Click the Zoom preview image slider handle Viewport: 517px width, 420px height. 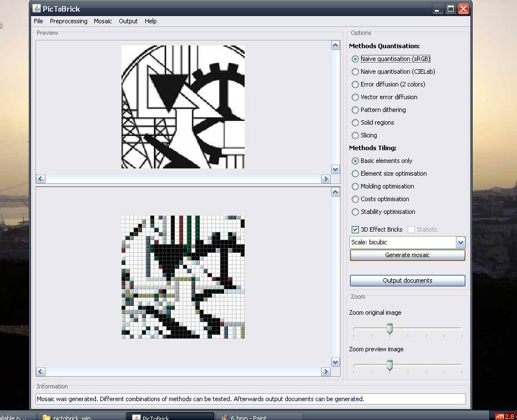coord(389,365)
